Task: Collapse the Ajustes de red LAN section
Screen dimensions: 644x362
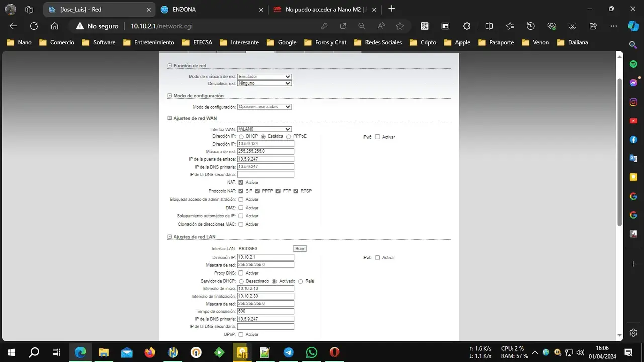Action: point(169,237)
